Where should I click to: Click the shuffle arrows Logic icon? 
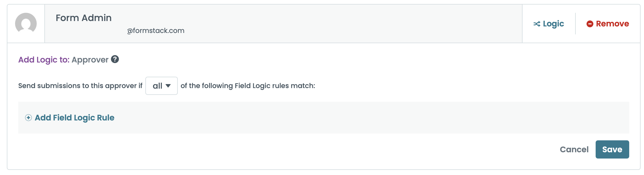click(537, 24)
